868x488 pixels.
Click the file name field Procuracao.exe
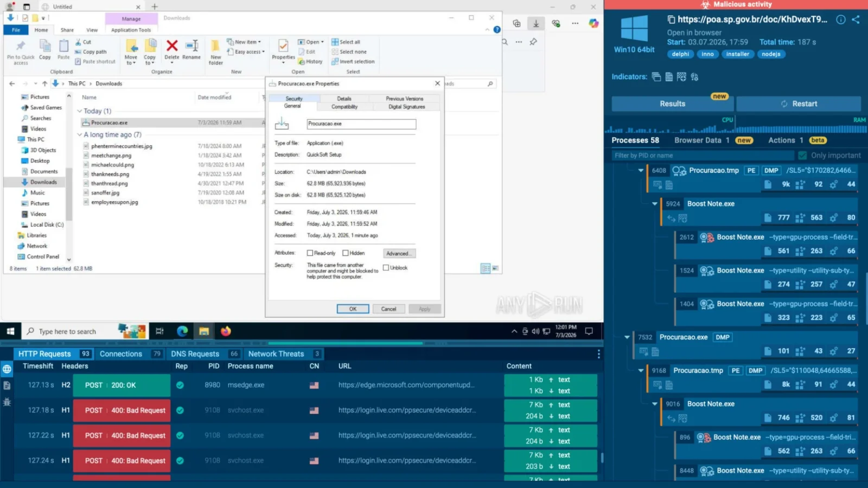[361, 124]
